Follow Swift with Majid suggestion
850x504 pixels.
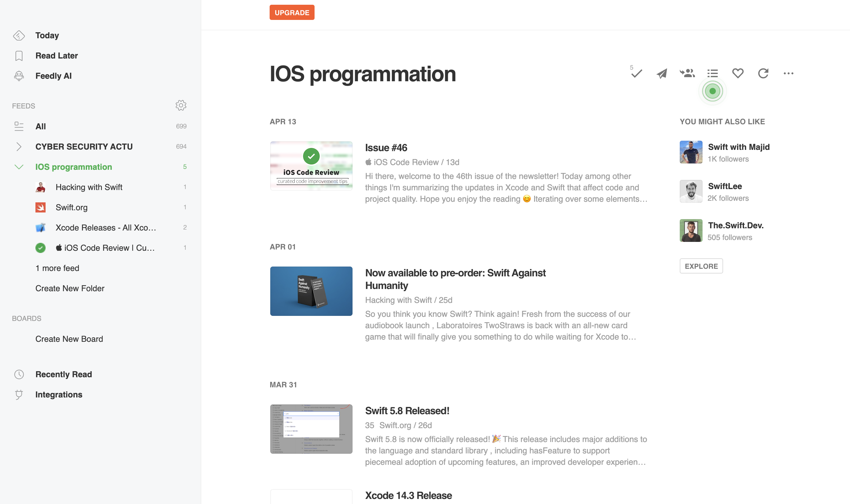[739, 147]
